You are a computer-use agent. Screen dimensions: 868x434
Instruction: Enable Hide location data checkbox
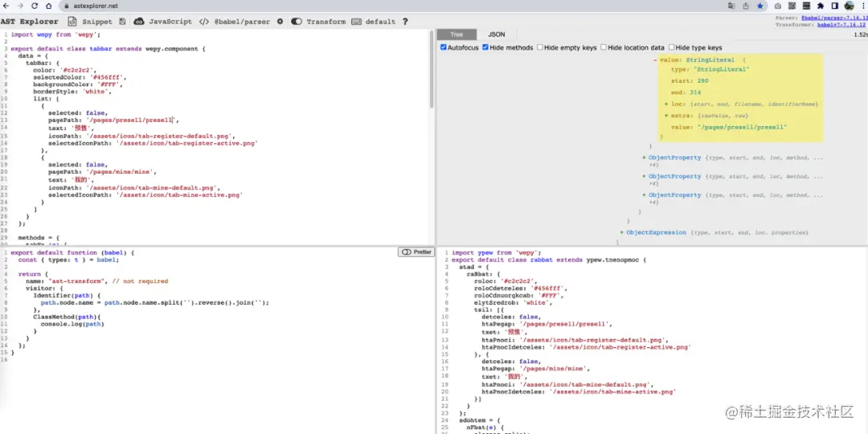tap(604, 47)
